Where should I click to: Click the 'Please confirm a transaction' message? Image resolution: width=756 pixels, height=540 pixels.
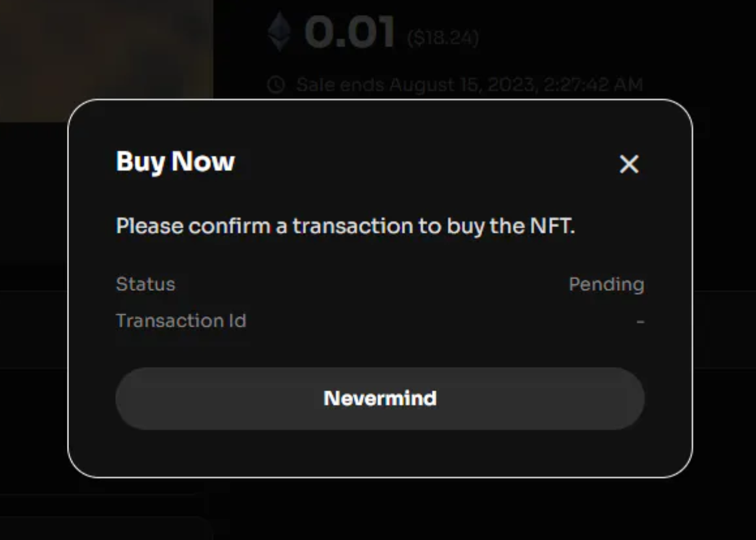pos(345,226)
